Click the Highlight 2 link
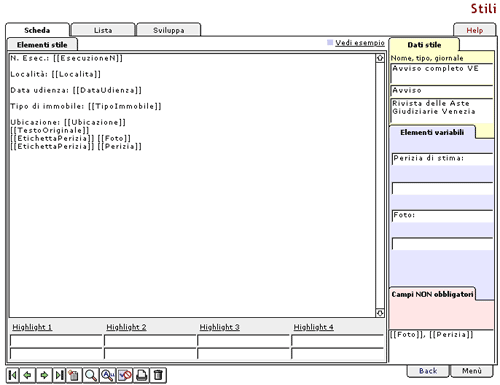500x385 pixels. [x=126, y=327]
